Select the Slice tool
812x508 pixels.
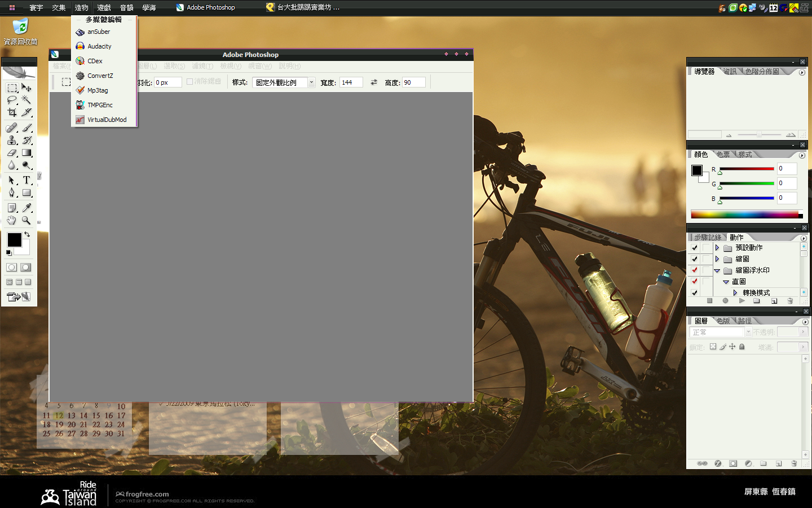click(x=27, y=112)
